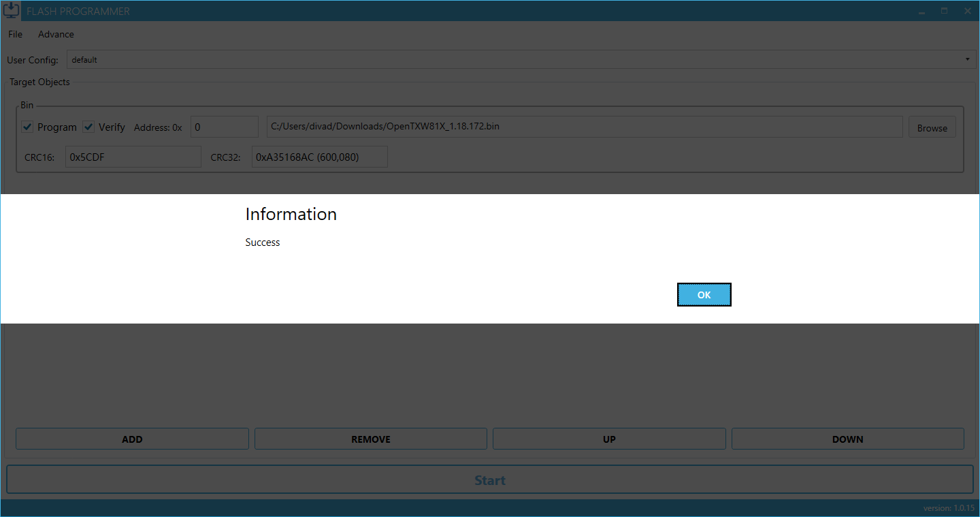980x517 pixels.
Task: Click the REMOVE button
Action: (x=371, y=439)
